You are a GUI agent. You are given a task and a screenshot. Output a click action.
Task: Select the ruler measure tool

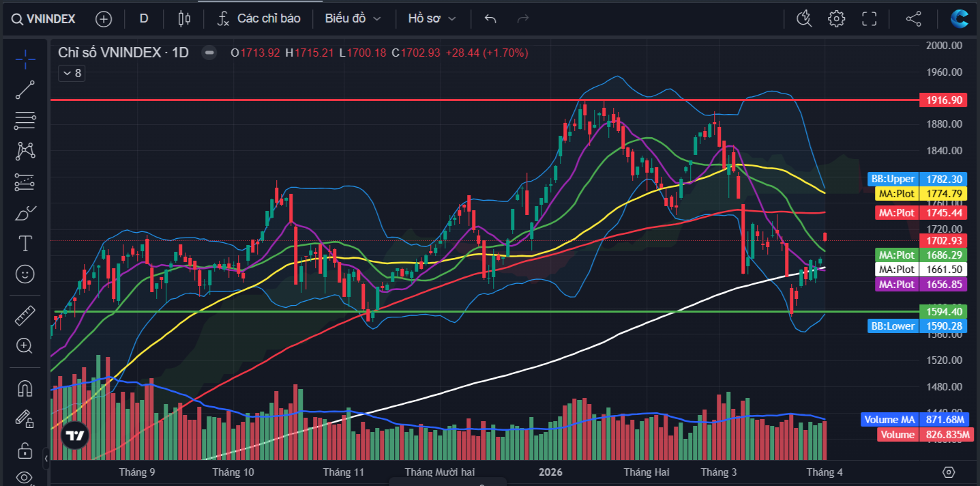point(25,315)
